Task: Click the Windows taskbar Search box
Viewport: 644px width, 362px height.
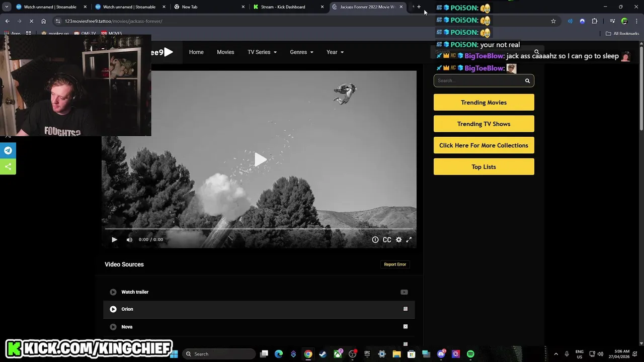Action: pyautogui.click(x=219, y=354)
